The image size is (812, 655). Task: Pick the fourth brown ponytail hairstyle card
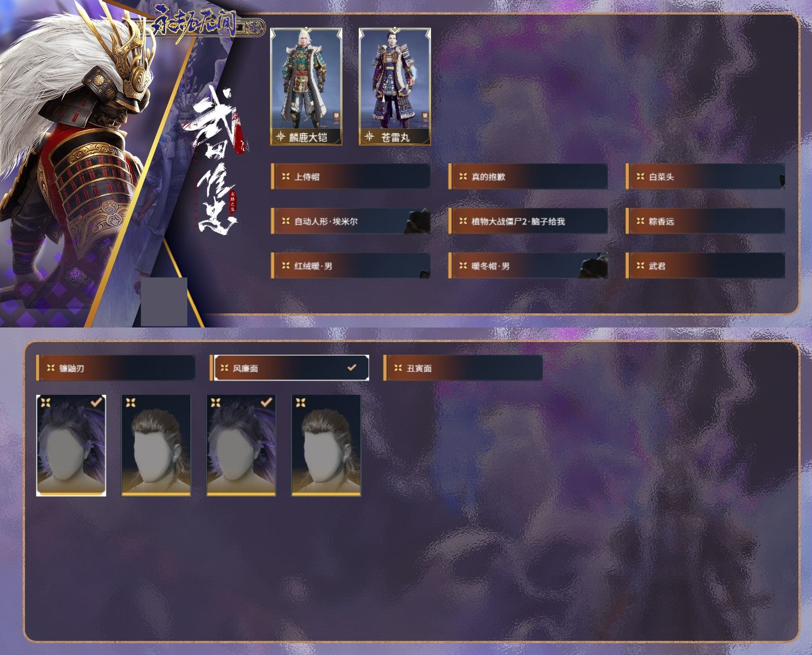pos(326,445)
